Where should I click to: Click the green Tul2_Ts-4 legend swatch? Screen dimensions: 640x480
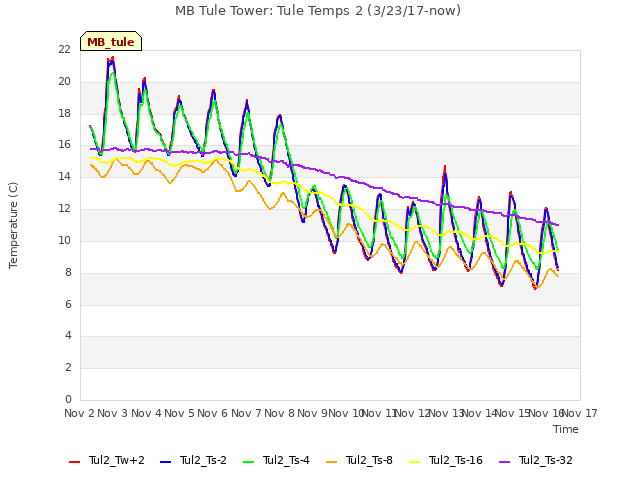click(248, 462)
